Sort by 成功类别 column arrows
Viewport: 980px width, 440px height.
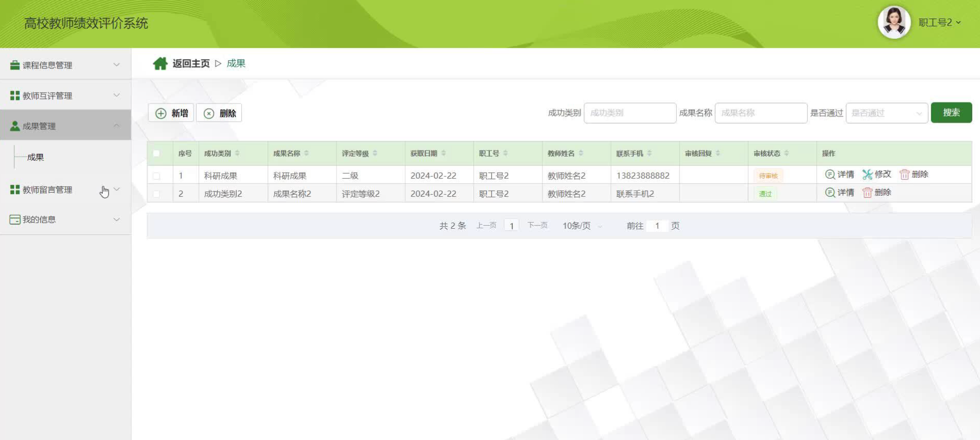pos(237,153)
